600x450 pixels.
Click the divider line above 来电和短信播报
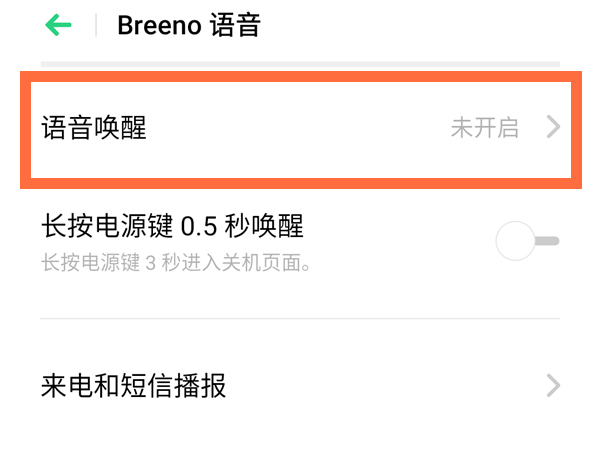point(300,319)
